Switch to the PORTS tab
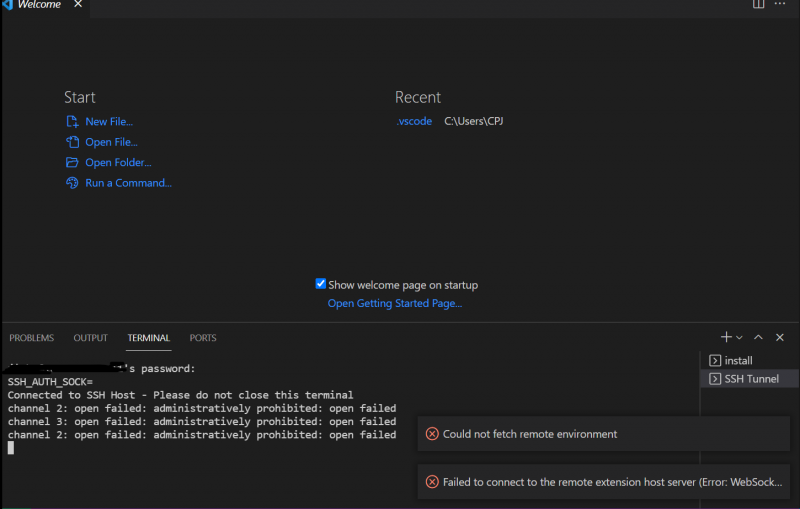The width and height of the screenshot is (800, 509). (203, 338)
